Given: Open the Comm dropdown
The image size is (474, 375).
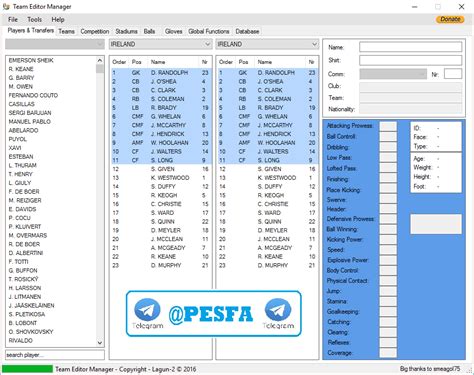Looking at the screenshot, I should click(x=393, y=74).
